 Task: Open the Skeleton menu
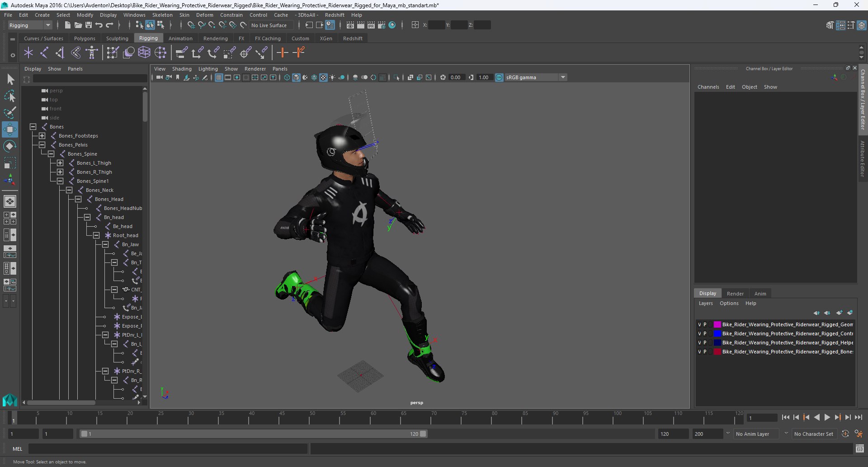click(x=162, y=15)
